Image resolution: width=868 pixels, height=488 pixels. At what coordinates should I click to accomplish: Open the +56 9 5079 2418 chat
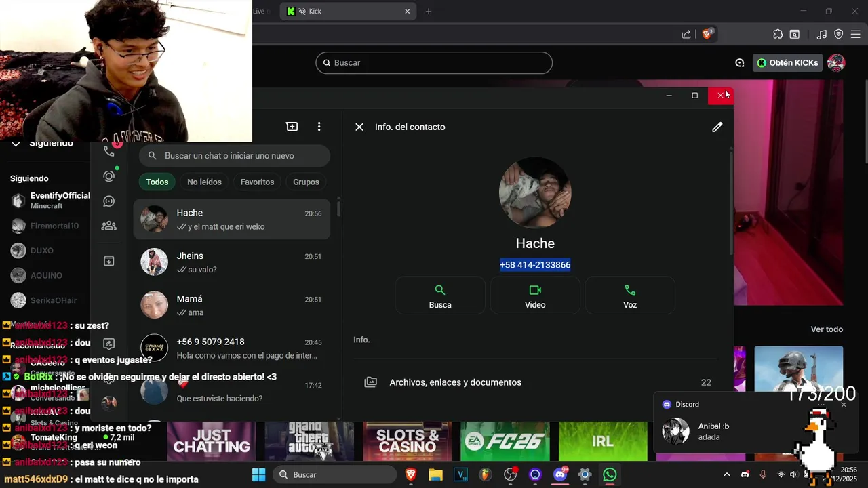232,348
